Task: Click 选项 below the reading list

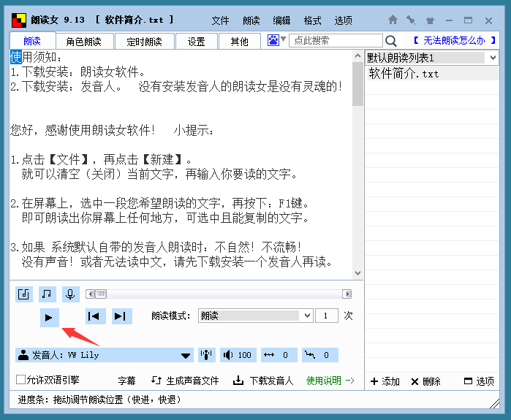Action: coord(479,381)
